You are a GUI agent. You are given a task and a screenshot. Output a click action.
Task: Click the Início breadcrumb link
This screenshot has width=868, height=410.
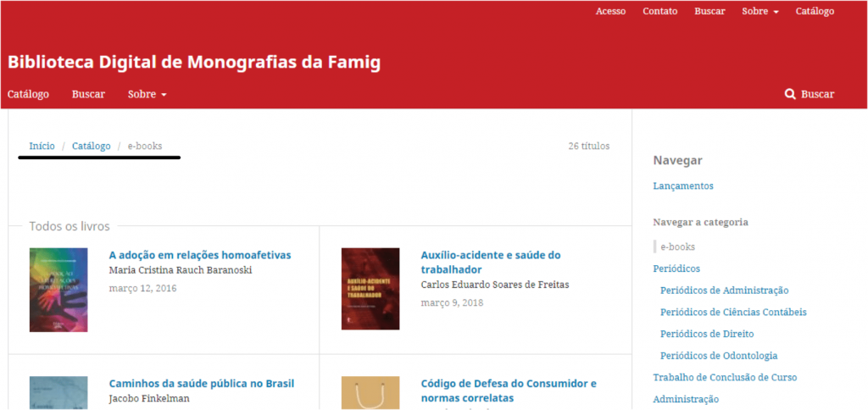tap(42, 146)
